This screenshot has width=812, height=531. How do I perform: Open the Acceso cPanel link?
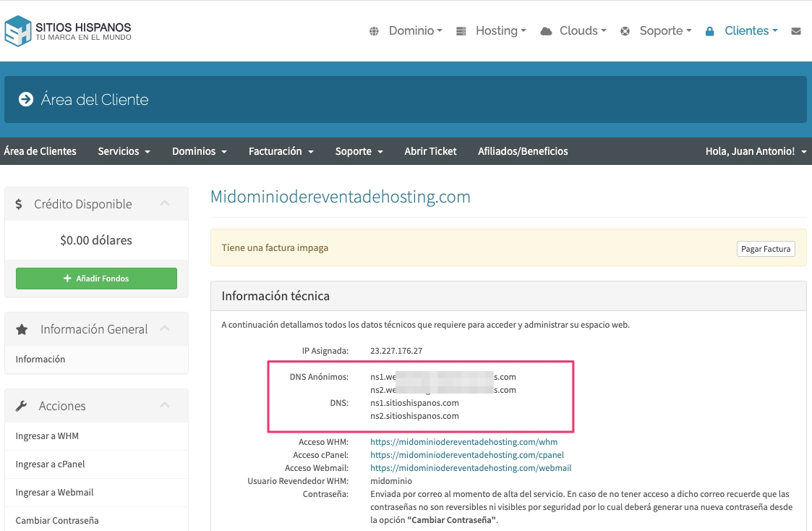pos(466,455)
